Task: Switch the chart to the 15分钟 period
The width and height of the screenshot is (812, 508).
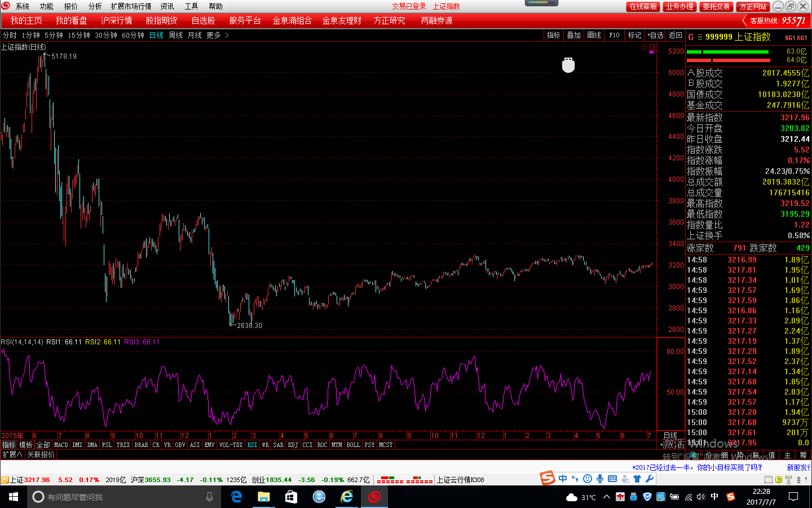Action: [x=79, y=35]
